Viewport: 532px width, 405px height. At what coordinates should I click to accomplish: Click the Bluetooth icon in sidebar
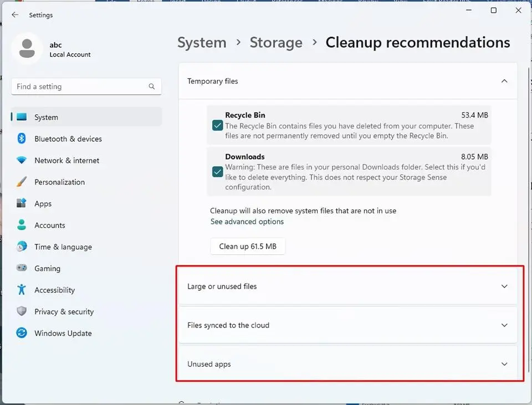22,139
